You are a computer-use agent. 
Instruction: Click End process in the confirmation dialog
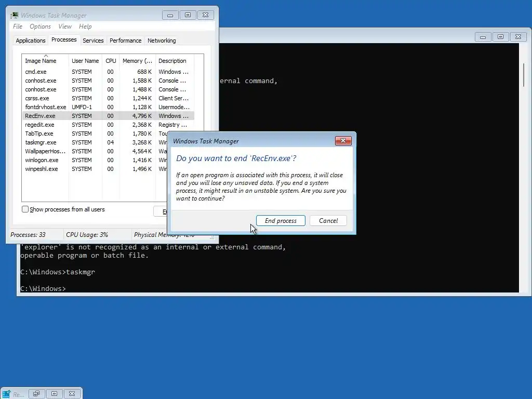281,220
